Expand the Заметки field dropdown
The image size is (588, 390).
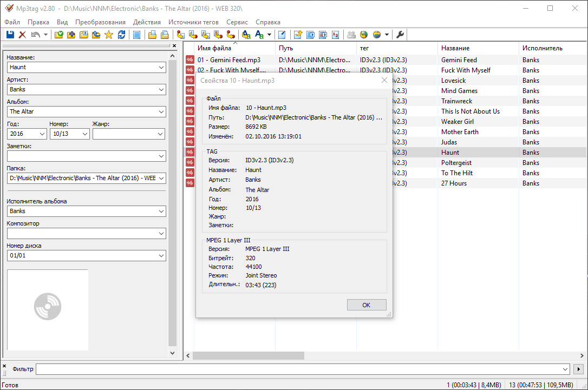(x=161, y=156)
